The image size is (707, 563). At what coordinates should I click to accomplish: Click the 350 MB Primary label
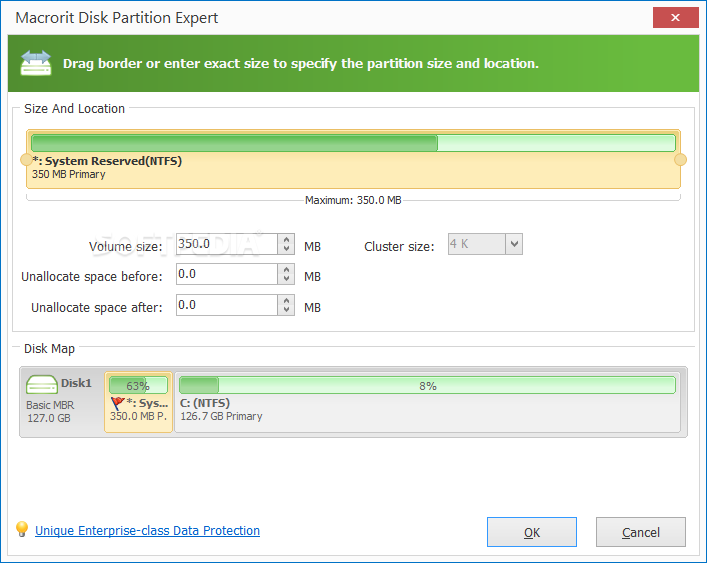[69, 174]
